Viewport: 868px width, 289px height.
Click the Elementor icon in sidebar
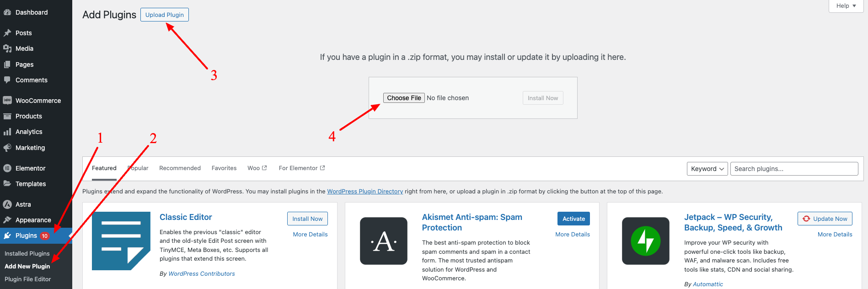coord(7,168)
